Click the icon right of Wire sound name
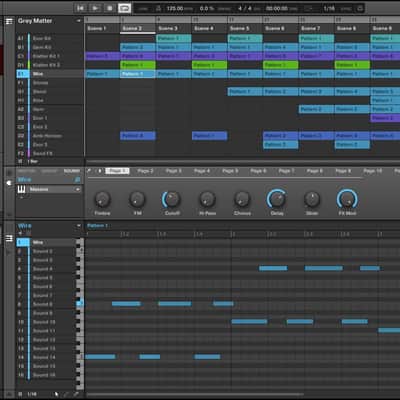 pyautogui.click(x=77, y=180)
